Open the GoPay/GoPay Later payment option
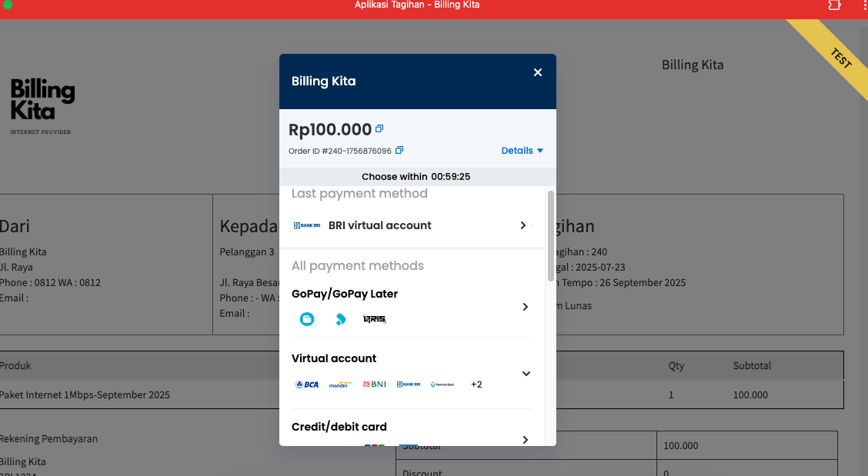The image size is (868, 476). [526, 307]
